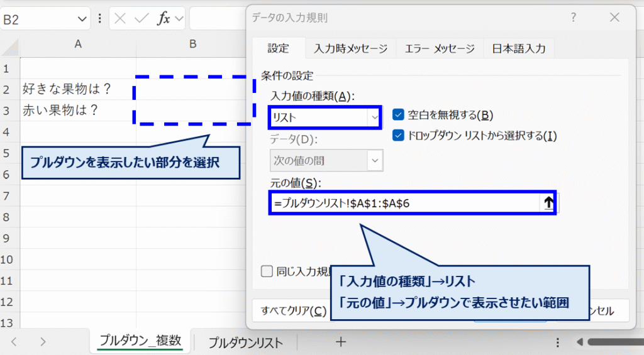Open the プルダウンリスト sheet tab
644x355 pixels.
click(x=245, y=342)
